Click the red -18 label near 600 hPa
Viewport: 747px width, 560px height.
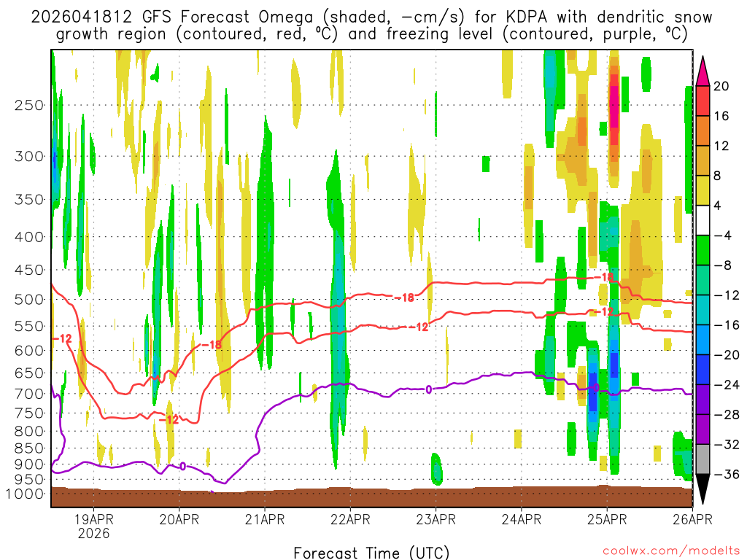tap(212, 344)
